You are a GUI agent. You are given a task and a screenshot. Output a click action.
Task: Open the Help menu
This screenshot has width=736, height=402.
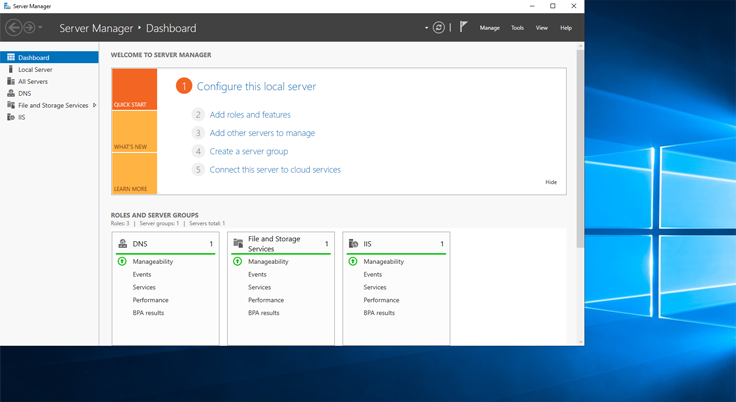(566, 28)
